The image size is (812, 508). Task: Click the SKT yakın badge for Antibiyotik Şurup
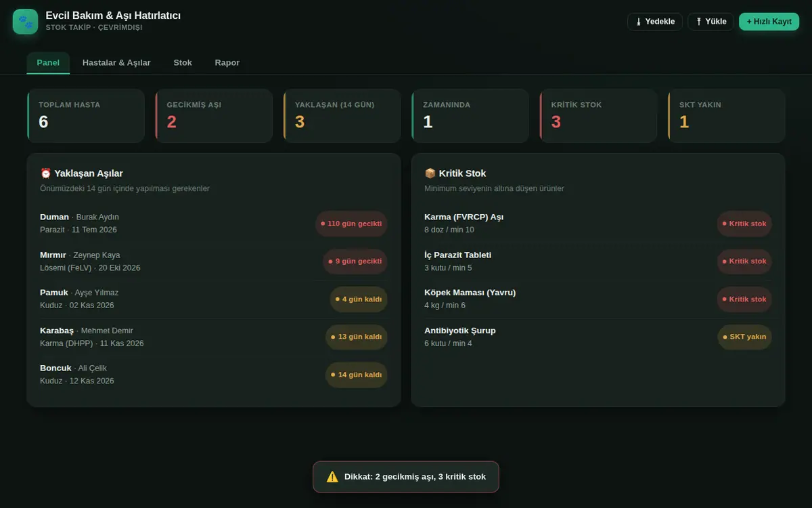pyautogui.click(x=744, y=337)
